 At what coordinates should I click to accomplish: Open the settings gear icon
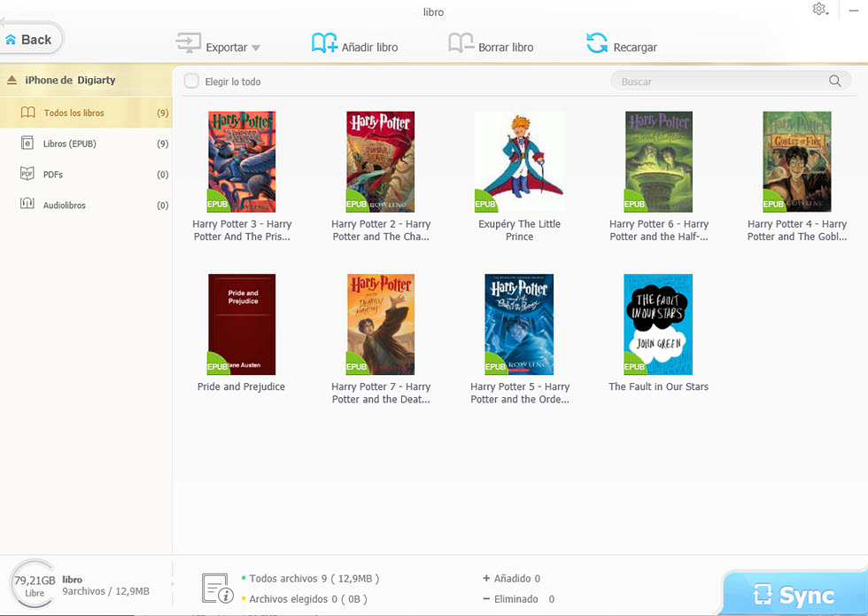[x=819, y=9]
